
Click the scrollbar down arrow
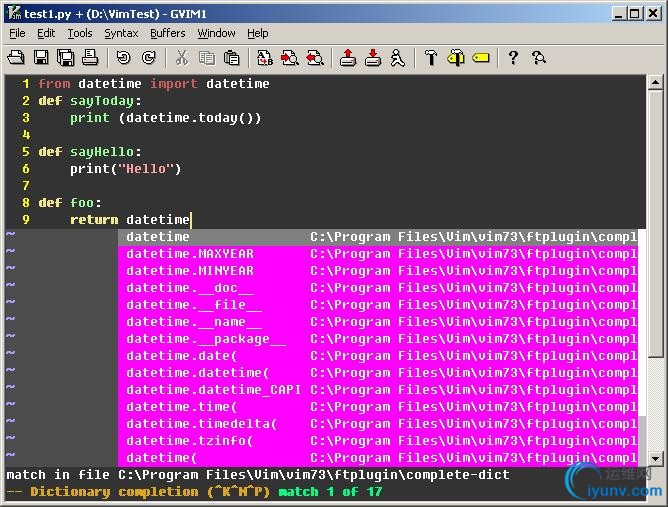[x=655, y=458]
